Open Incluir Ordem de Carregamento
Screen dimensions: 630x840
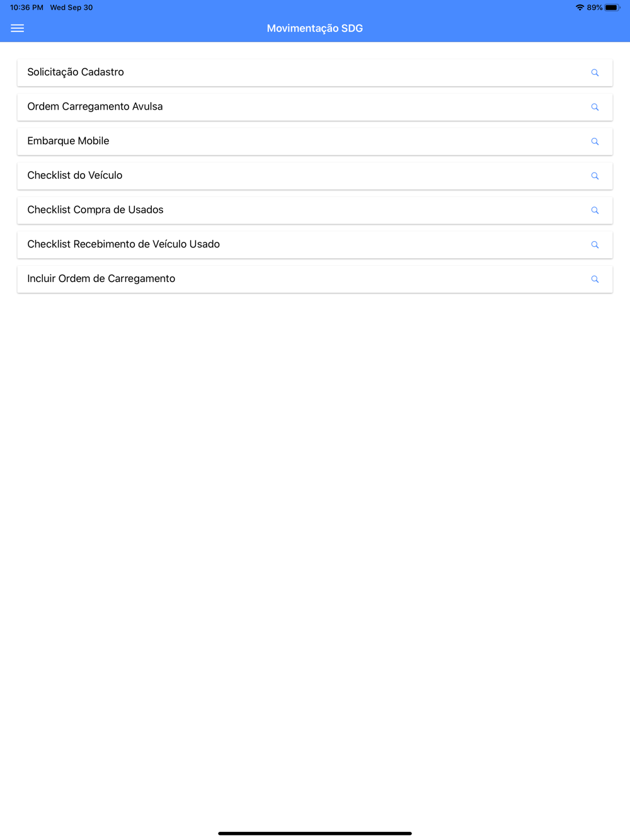pyautogui.click(x=101, y=279)
